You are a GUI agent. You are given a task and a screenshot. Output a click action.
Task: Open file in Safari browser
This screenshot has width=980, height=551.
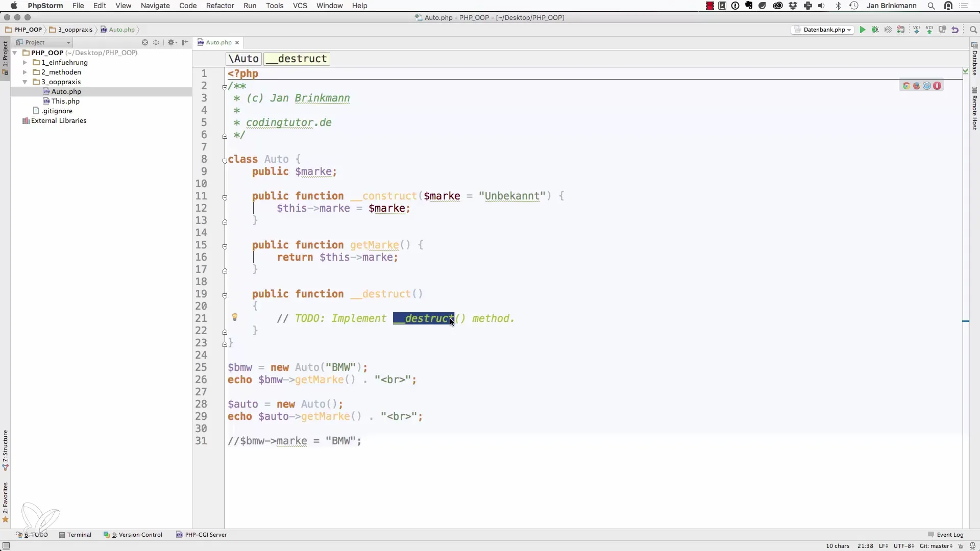pos(927,86)
